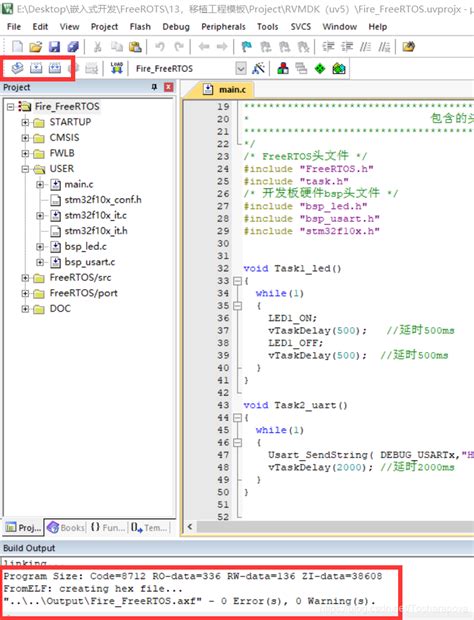Click the Download (LOAD) to flash icon
The image size is (474, 620).
(117, 68)
